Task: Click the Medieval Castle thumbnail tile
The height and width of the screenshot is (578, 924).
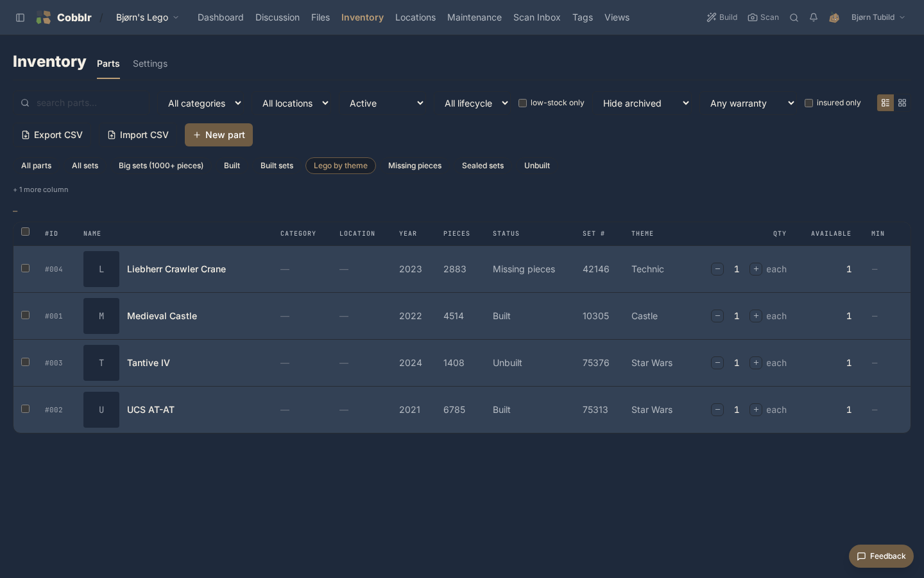Action: click(101, 316)
